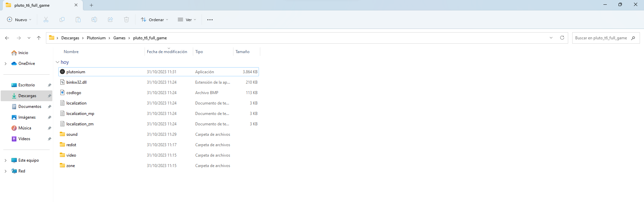
Task: Click Descargas in the breadcrumb path
Action: pos(70,38)
